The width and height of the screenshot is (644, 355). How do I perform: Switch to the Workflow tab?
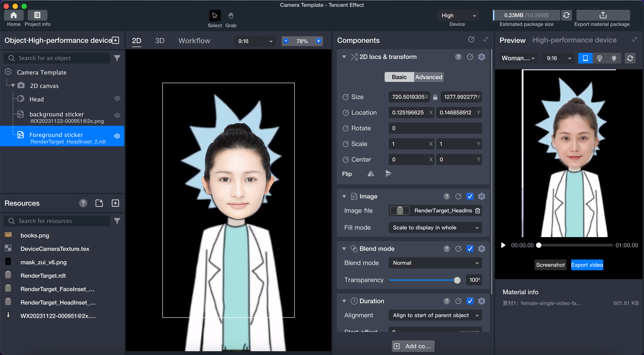tap(194, 41)
